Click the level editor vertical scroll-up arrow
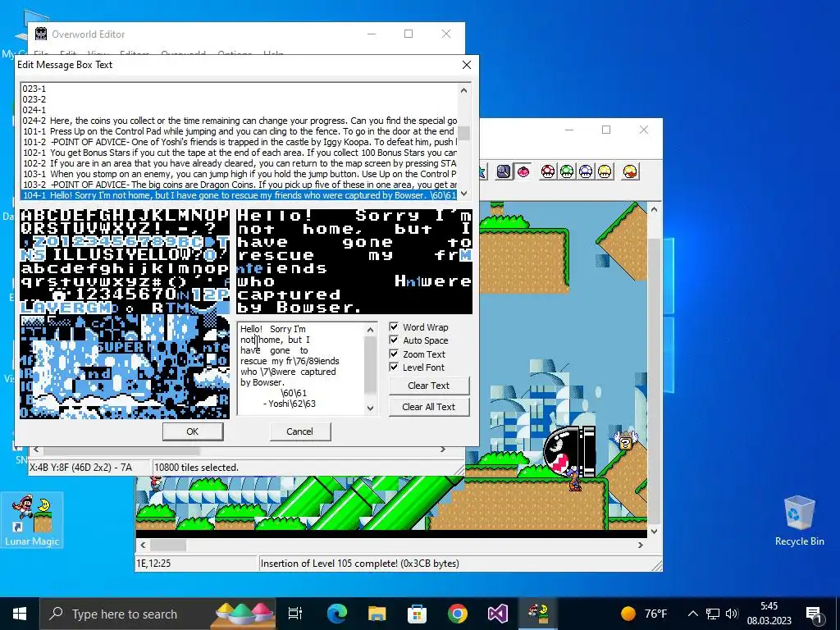The width and height of the screenshot is (840, 630). [x=654, y=209]
